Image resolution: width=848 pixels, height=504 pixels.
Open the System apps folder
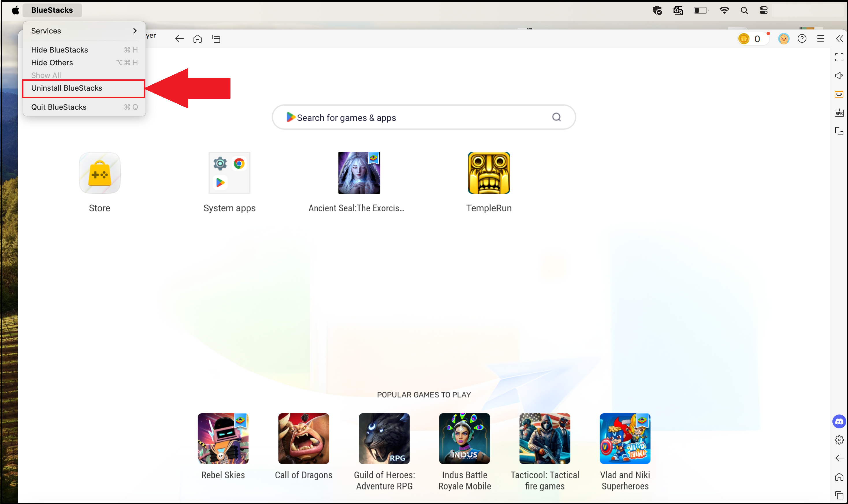pos(229,173)
